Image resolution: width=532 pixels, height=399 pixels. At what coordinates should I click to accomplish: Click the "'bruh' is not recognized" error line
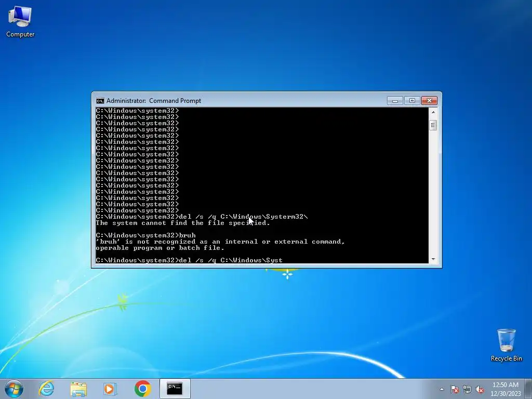(x=220, y=242)
